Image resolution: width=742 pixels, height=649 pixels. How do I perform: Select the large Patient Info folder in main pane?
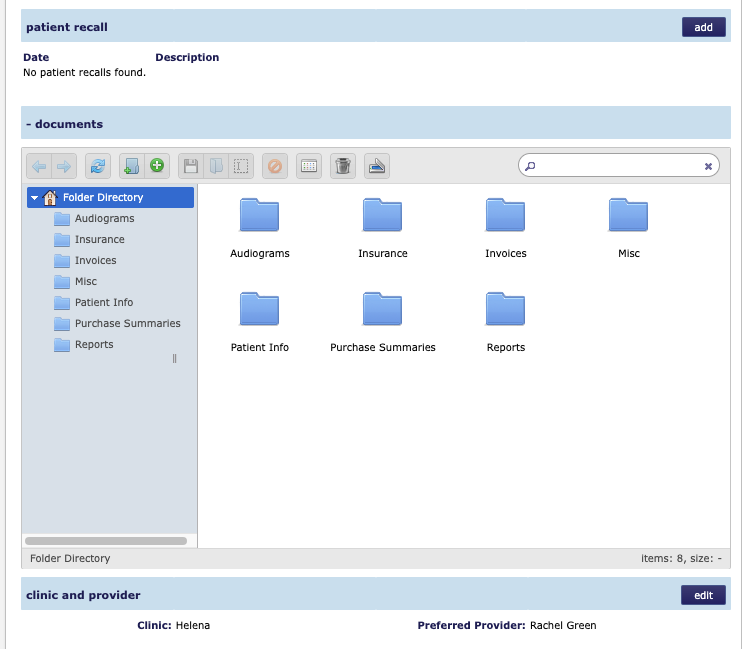(x=259, y=322)
